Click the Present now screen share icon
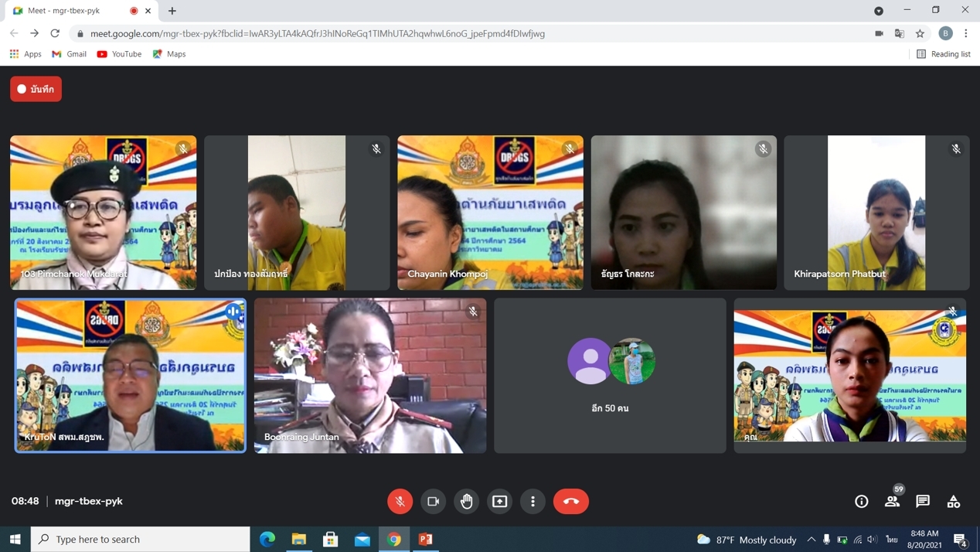Screen dimensions: 980x552 click(500, 501)
